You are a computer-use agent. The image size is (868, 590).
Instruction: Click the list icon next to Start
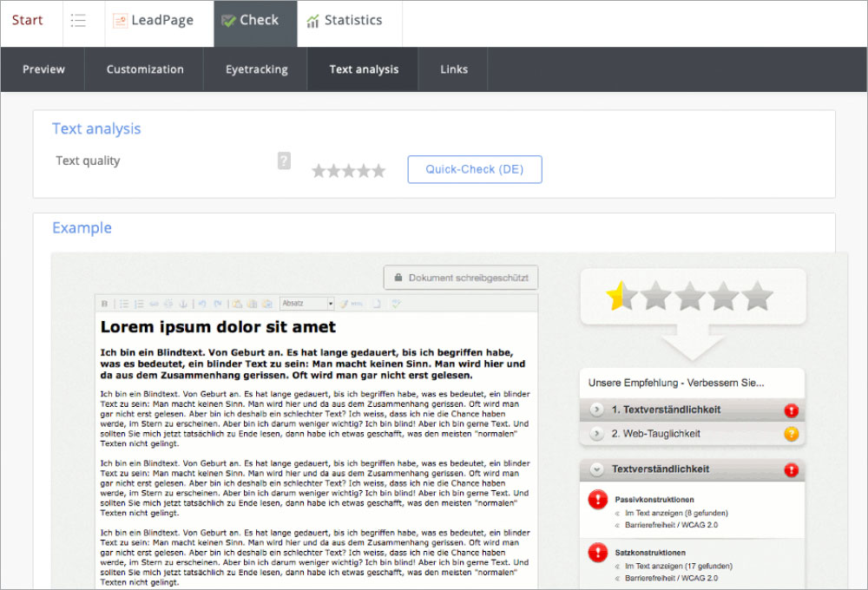click(79, 21)
